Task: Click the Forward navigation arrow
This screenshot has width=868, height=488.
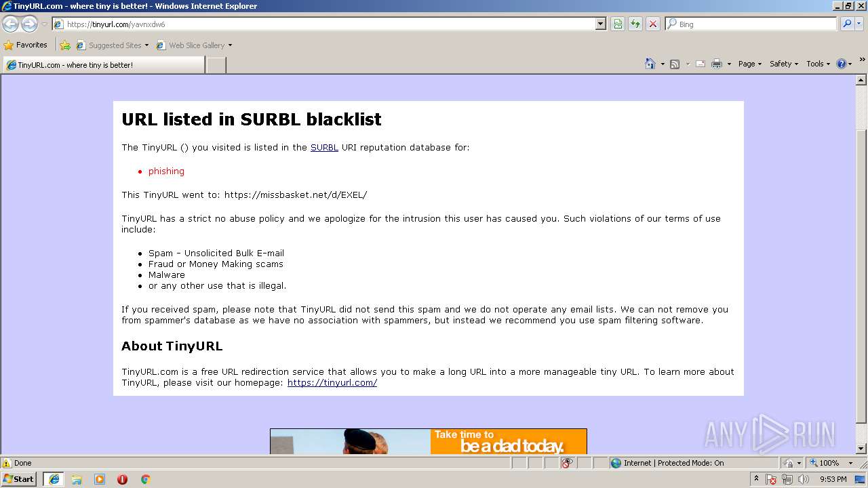Action: (x=29, y=24)
